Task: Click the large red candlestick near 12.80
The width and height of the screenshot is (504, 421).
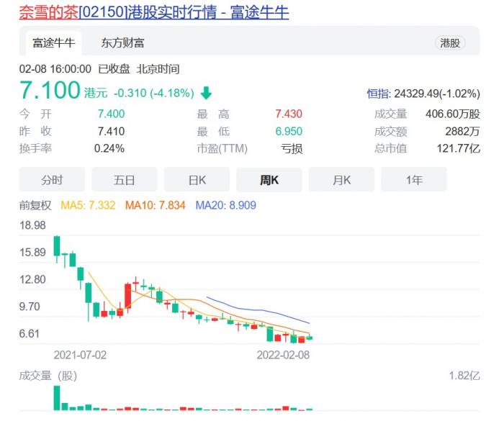Action: [128, 296]
